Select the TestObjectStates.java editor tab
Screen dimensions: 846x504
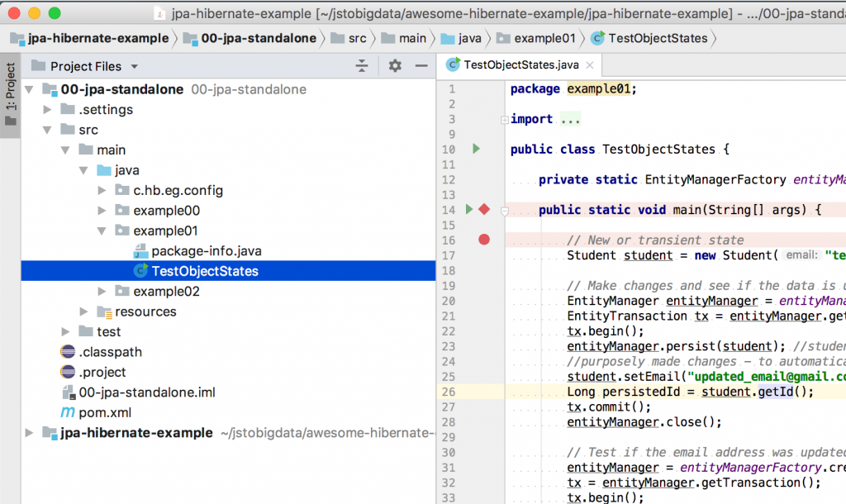(x=520, y=64)
